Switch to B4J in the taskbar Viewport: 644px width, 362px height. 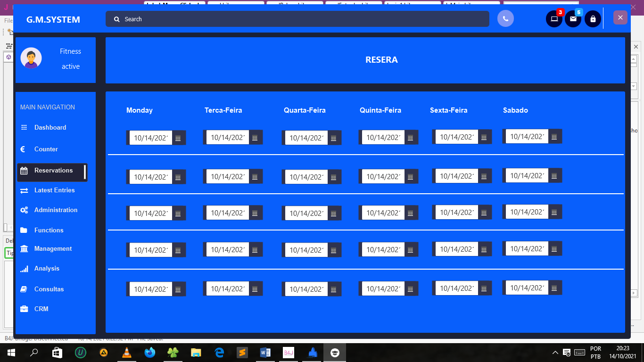point(288,353)
